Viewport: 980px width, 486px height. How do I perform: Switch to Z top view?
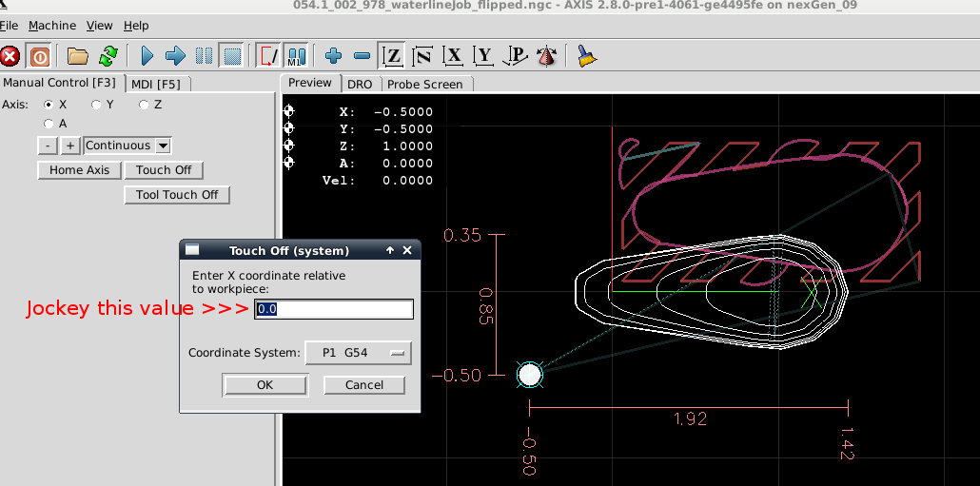pyautogui.click(x=392, y=56)
